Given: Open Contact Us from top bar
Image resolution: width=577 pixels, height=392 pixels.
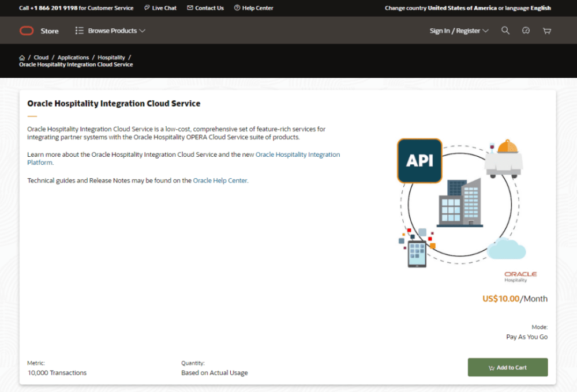Looking at the screenshot, I should pyautogui.click(x=205, y=8).
